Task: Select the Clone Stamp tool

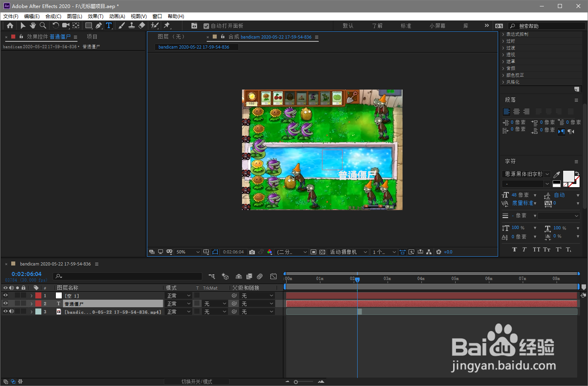Action: (131, 26)
